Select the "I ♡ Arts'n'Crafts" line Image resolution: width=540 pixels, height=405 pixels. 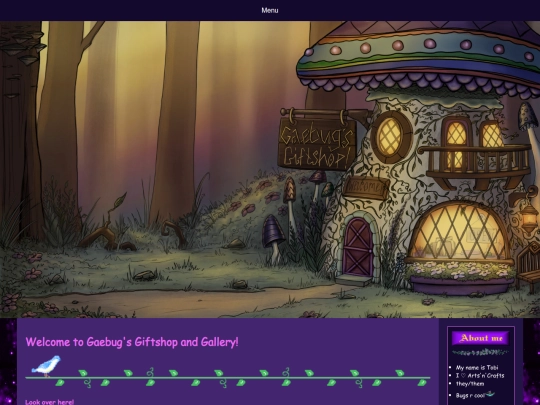pyautogui.click(x=480, y=375)
